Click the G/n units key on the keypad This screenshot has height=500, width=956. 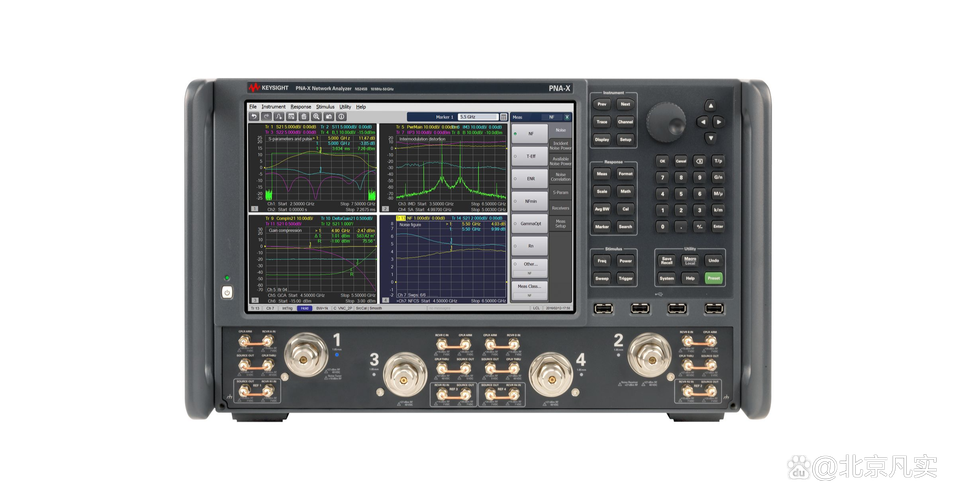coord(718,177)
